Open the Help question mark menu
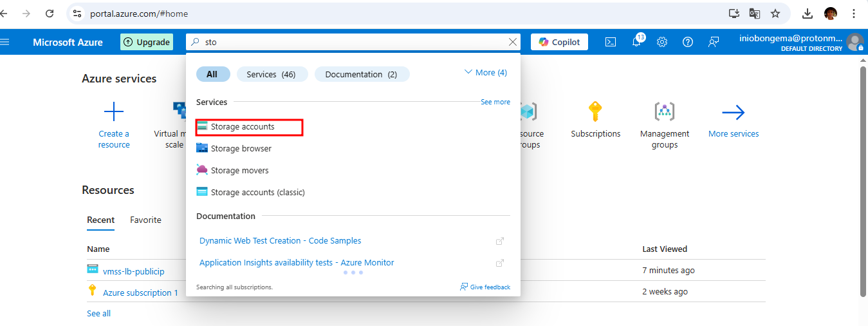 point(688,42)
